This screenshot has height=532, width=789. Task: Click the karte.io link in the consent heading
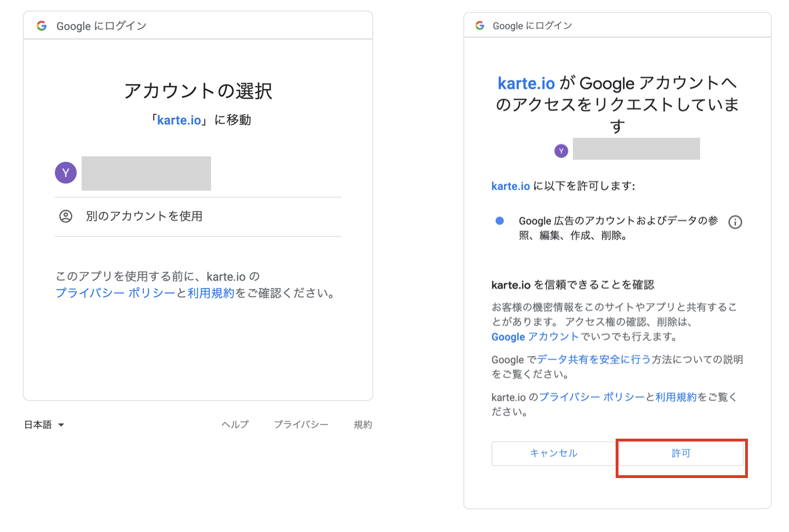pyautogui.click(x=526, y=83)
